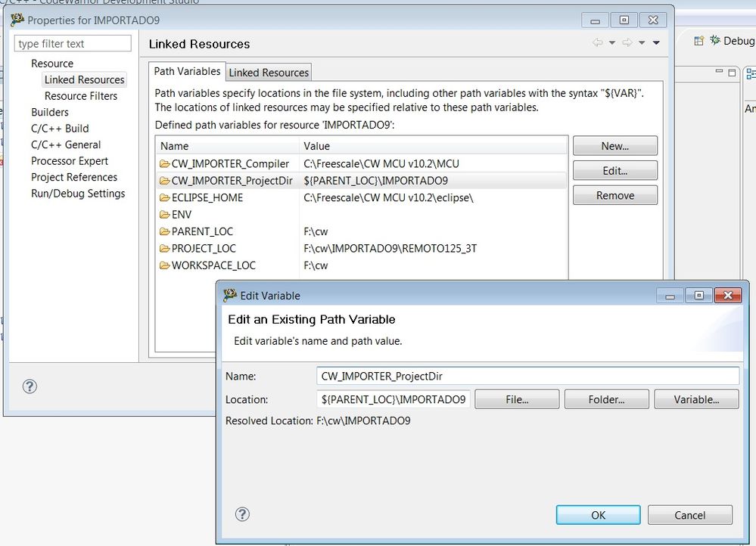Click folder icon of ENV row
This screenshot has height=546, width=756.
click(165, 215)
